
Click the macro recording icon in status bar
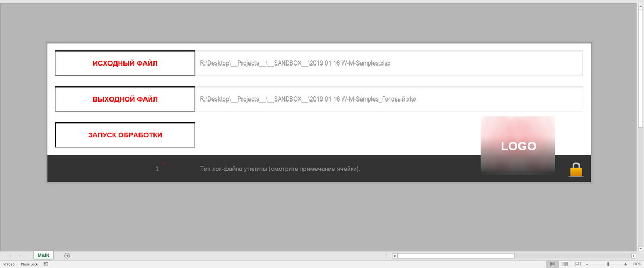46,264
